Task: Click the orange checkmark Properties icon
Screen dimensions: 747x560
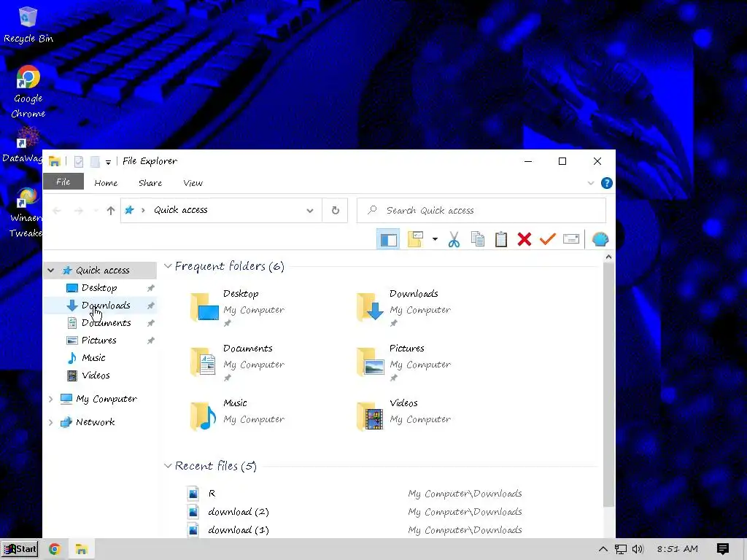Action: (x=547, y=239)
